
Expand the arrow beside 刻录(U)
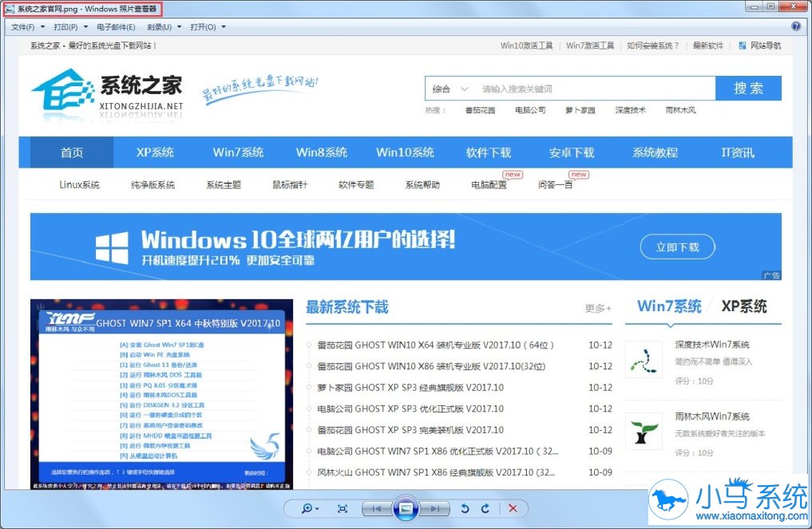pos(179,27)
